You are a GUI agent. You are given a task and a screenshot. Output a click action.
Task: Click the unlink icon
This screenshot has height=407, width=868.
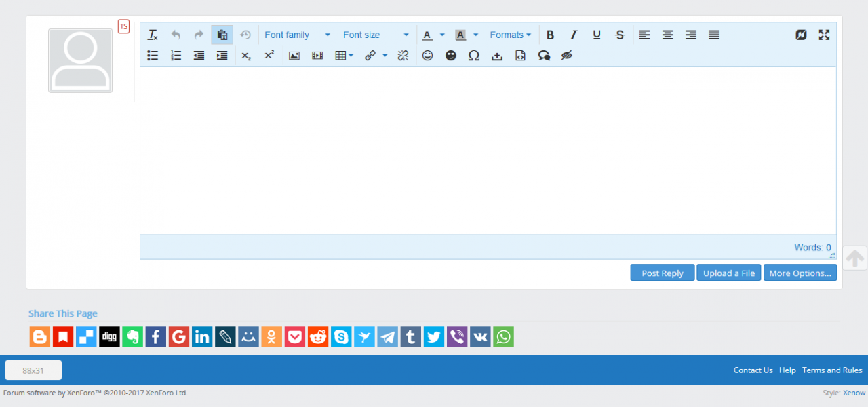403,56
